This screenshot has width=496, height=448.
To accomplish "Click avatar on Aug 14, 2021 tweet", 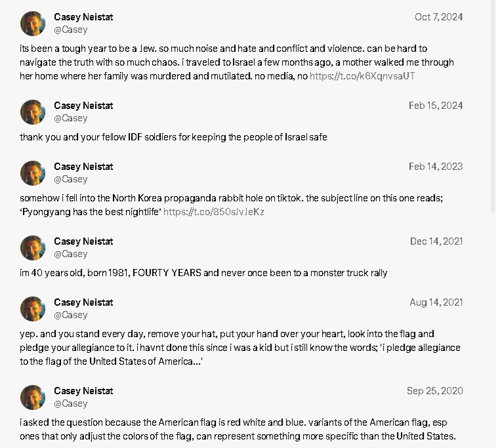I will coord(33,309).
